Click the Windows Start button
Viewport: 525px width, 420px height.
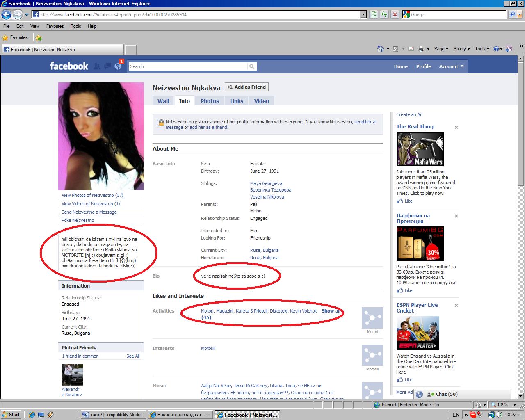pyautogui.click(x=11, y=415)
